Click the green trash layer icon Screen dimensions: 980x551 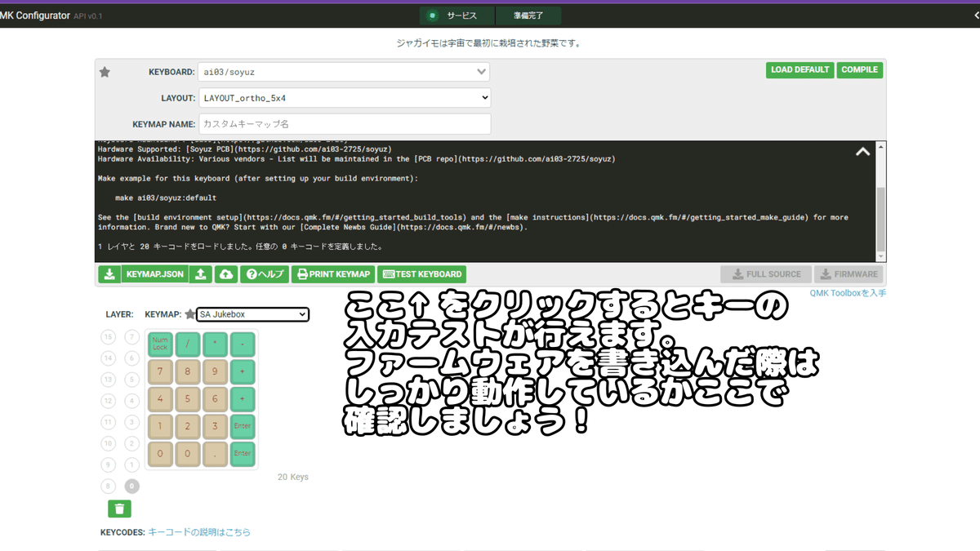(119, 509)
